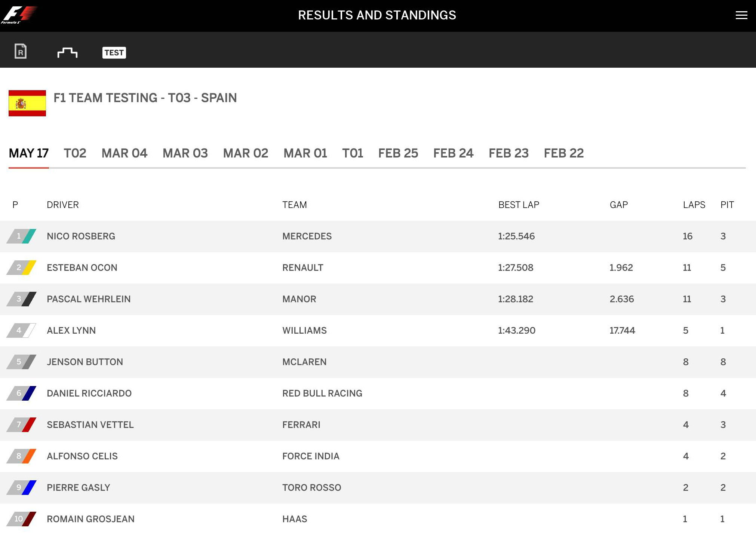
Task: Open the race results document icon
Action: tap(21, 51)
